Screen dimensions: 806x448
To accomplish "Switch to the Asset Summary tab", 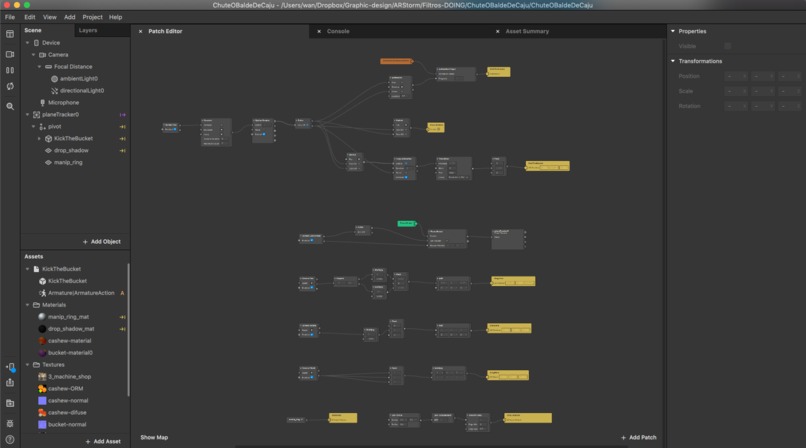I will pos(527,31).
